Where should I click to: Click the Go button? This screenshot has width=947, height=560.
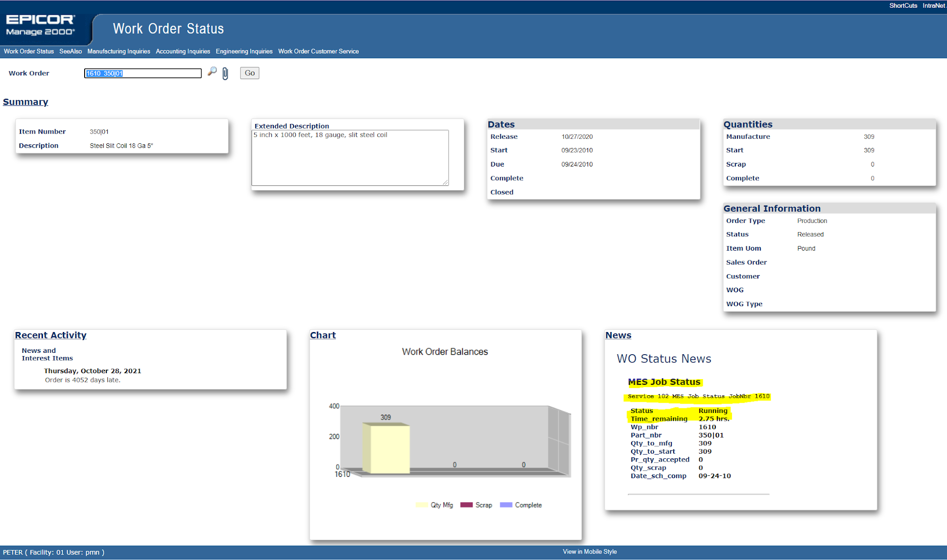tap(249, 73)
